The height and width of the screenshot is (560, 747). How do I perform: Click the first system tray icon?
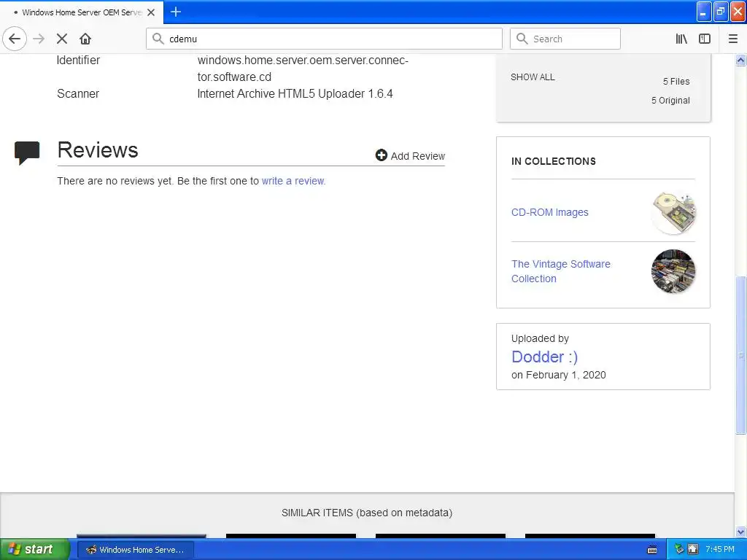coord(679,549)
